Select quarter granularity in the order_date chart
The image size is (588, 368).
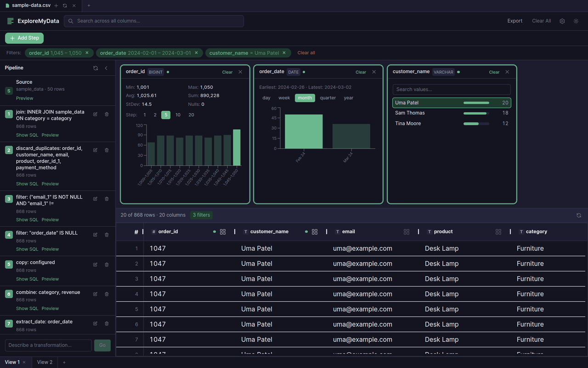[x=328, y=98]
